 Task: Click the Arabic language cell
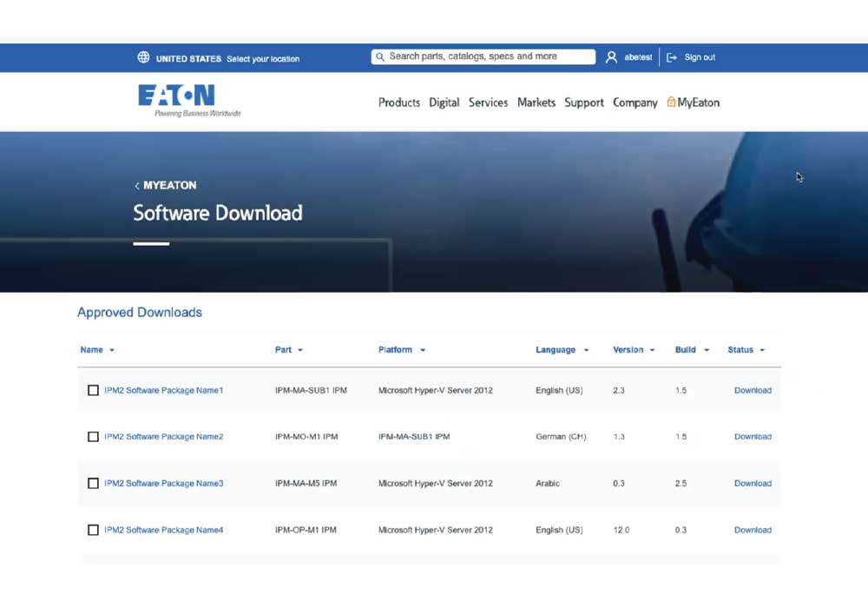[548, 484]
